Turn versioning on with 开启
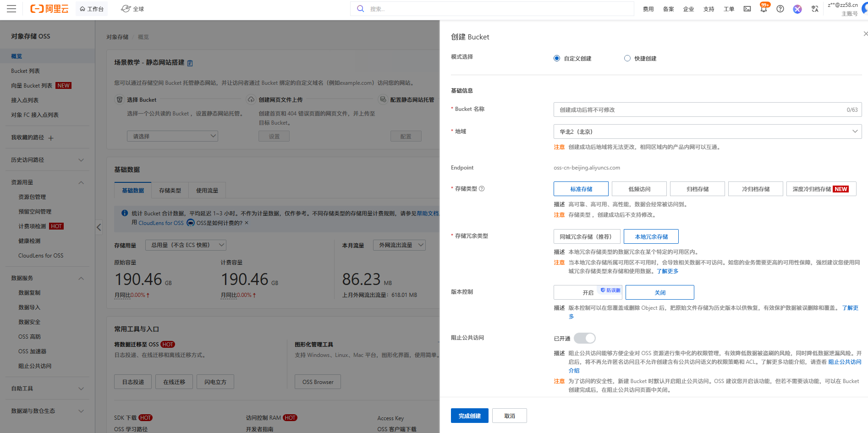Image resolution: width=868 pixels, height=433 pixels. coord(588,292)
